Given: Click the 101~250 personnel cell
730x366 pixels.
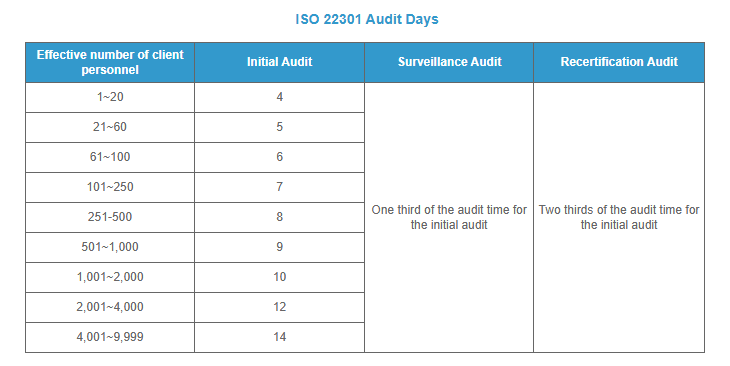Looking at the screenshot, I should pyautogui.click(x=110, y=187).
